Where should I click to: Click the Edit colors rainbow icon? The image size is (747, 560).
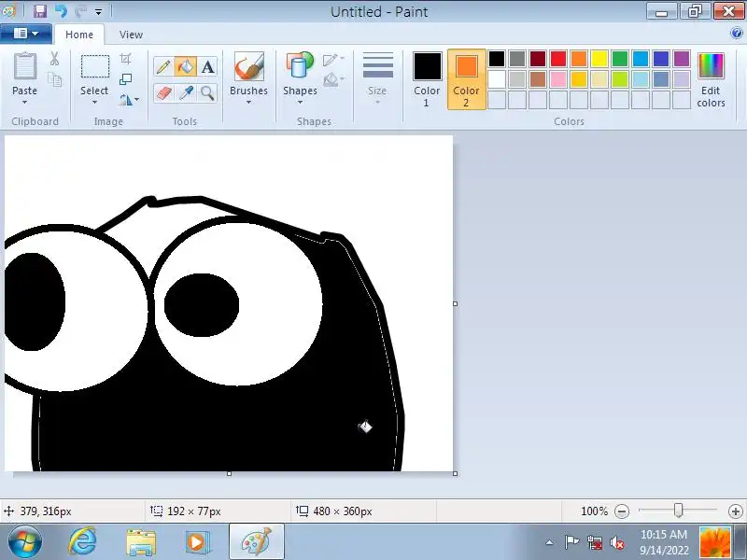711,65
